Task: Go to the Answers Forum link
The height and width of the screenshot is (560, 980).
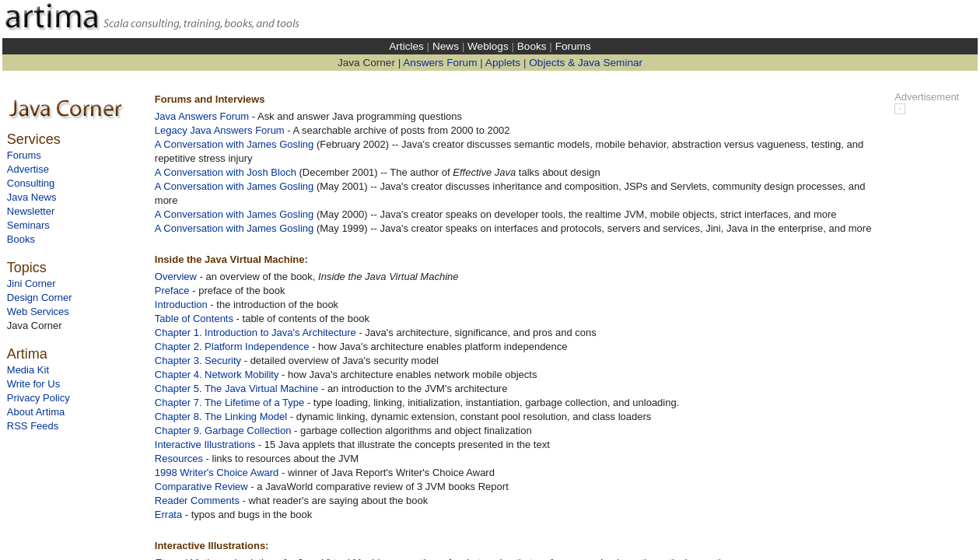Action: (x=439, y=62)
